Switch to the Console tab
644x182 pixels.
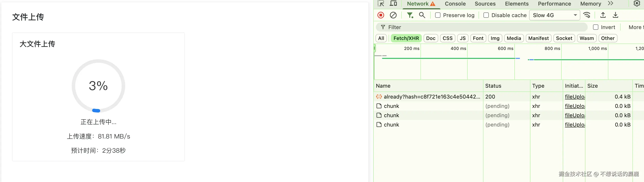point(455,4)
